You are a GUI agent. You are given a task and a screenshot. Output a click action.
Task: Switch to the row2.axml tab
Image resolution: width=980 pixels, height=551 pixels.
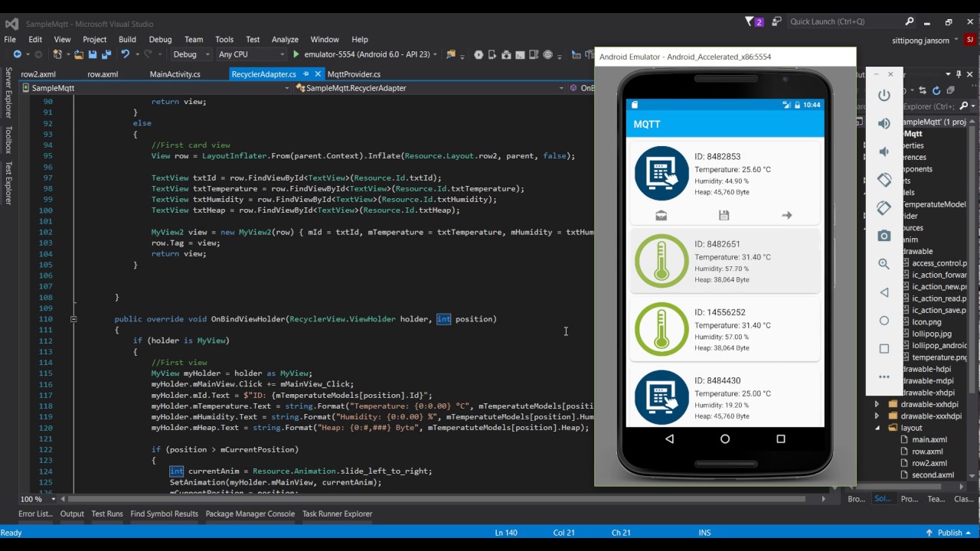coord(38,74)
